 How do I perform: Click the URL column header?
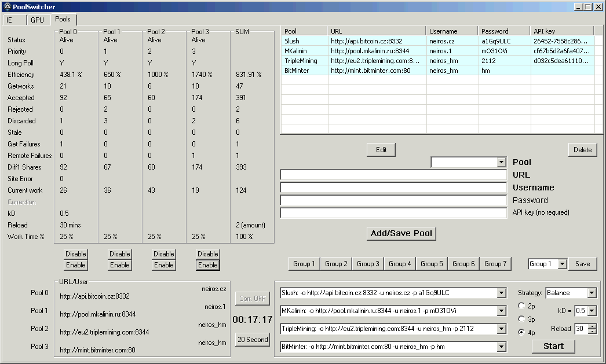(377, 31)
